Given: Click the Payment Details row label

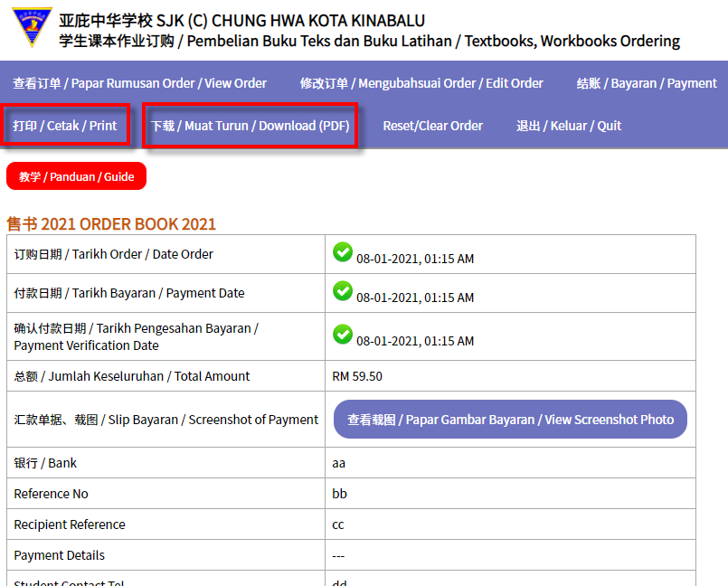Looking at the screenshot, I should click(60, 555).
